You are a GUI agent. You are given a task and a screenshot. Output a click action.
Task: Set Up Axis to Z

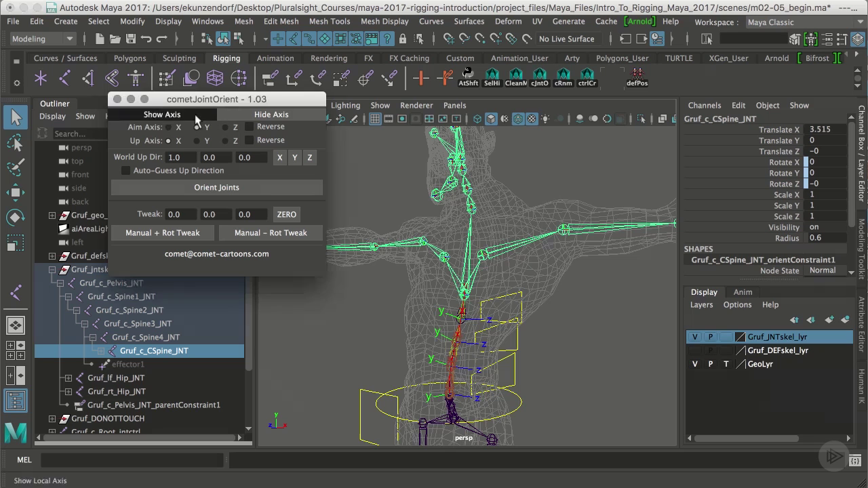(x=225, y=141)
